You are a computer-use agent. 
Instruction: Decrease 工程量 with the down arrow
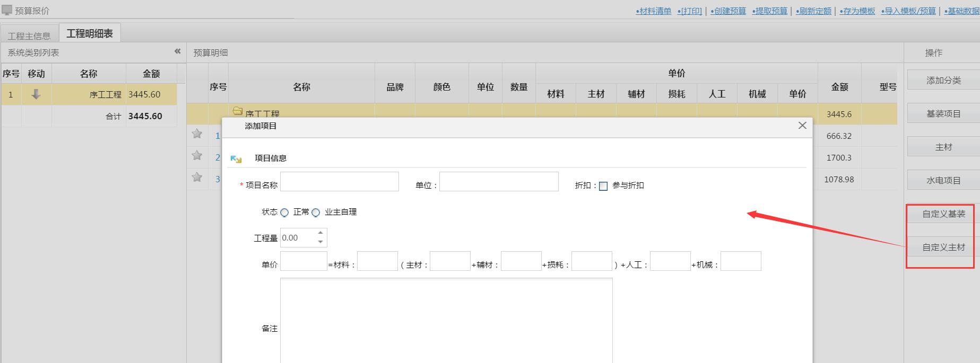[x=320, y=242]
